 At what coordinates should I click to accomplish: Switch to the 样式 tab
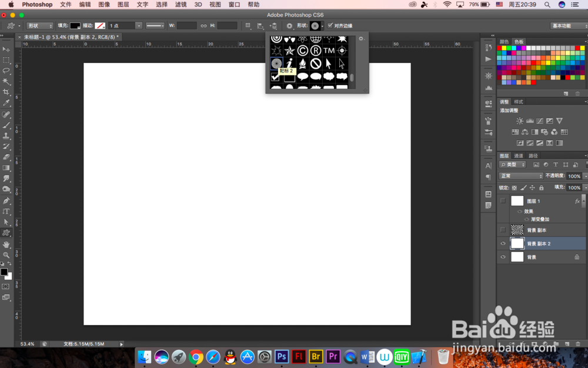point(518,102)
